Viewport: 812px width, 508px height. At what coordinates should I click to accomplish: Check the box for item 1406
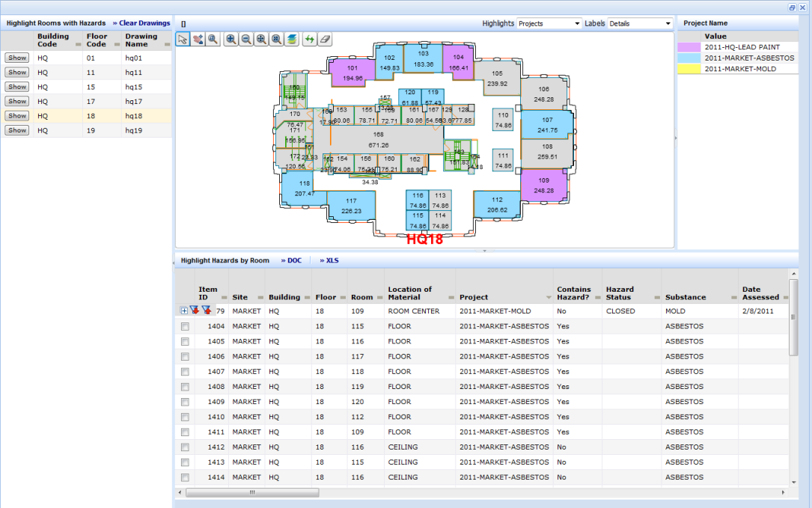[x=185, y=357]
